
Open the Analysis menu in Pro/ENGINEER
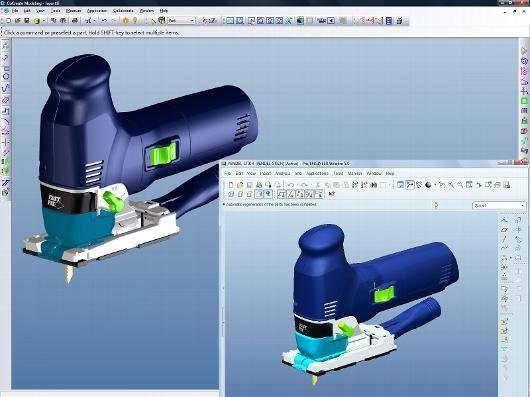point(282,173)
